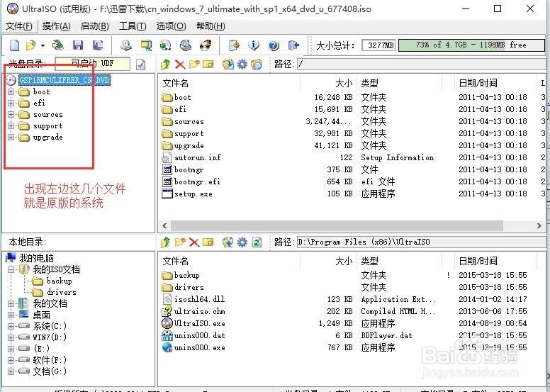Click the compress/convert image monitor icon
The image size is (550, 392).
146,45
